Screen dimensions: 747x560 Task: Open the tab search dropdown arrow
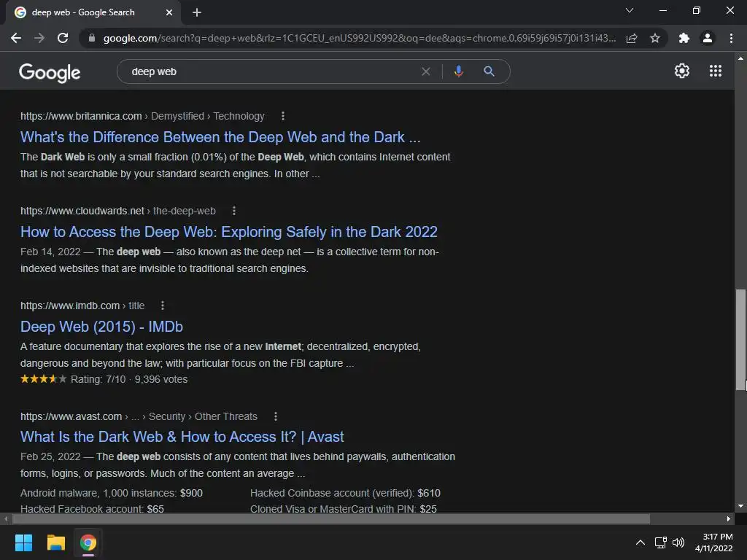(630, 10)
